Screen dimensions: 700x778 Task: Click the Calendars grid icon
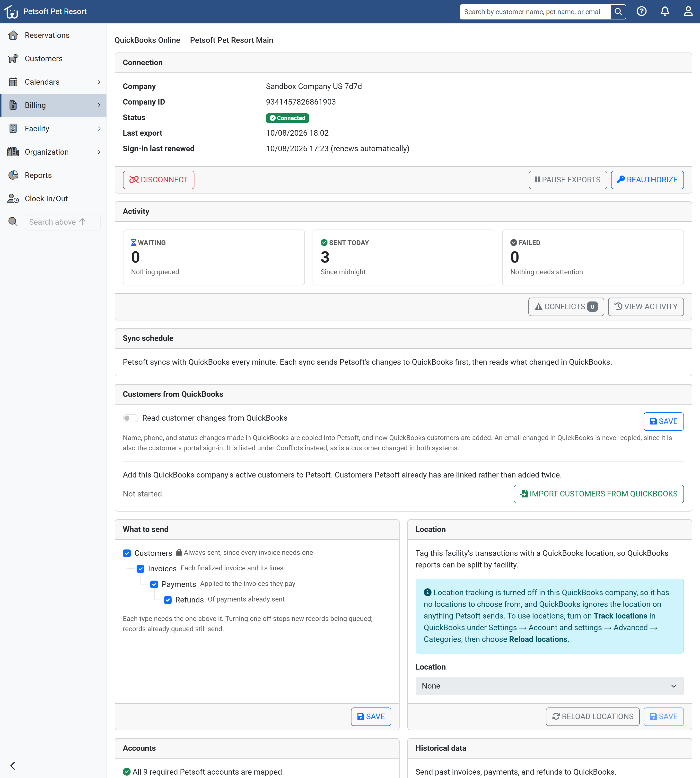pos(13,82)
